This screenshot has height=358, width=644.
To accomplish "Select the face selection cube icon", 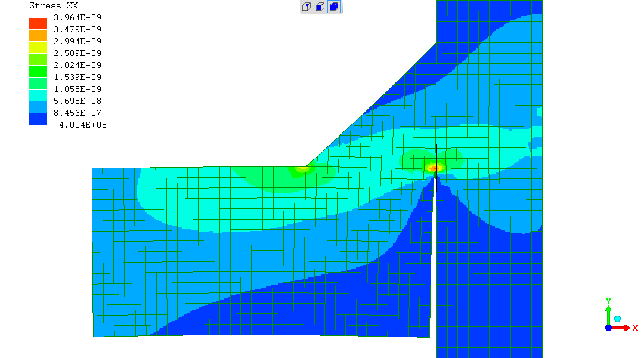I will click(x=320, y=7).
